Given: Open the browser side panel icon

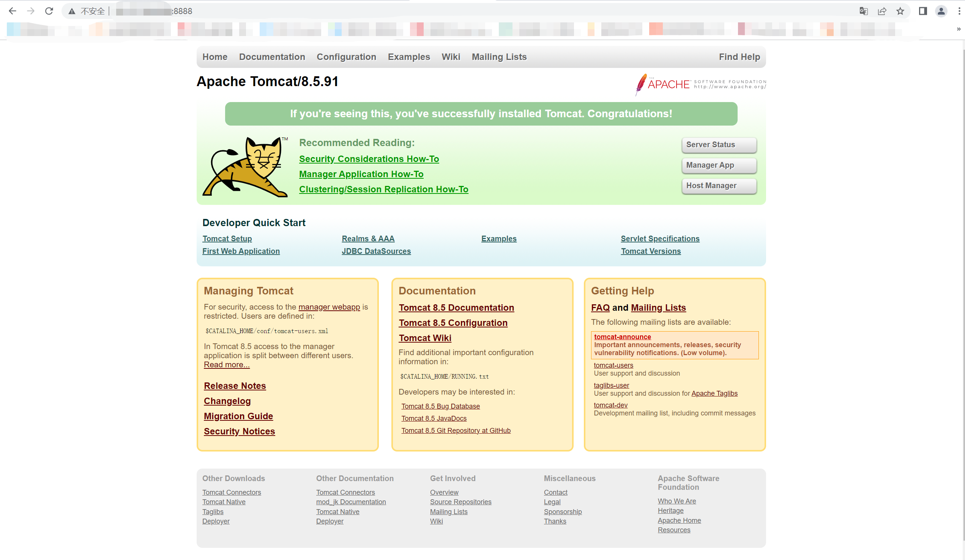Looking at the screenshot, I should [x=923, y=11].
